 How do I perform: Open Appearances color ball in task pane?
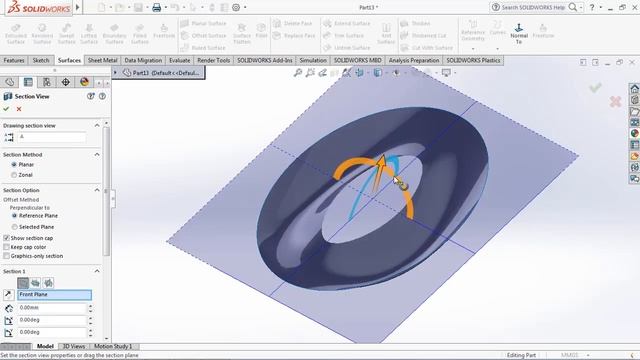634,133
